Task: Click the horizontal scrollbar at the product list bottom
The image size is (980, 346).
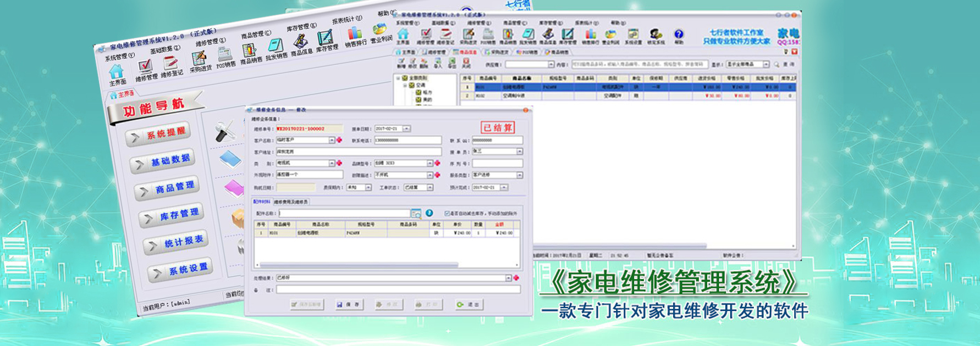Action: tap(619, 245)
